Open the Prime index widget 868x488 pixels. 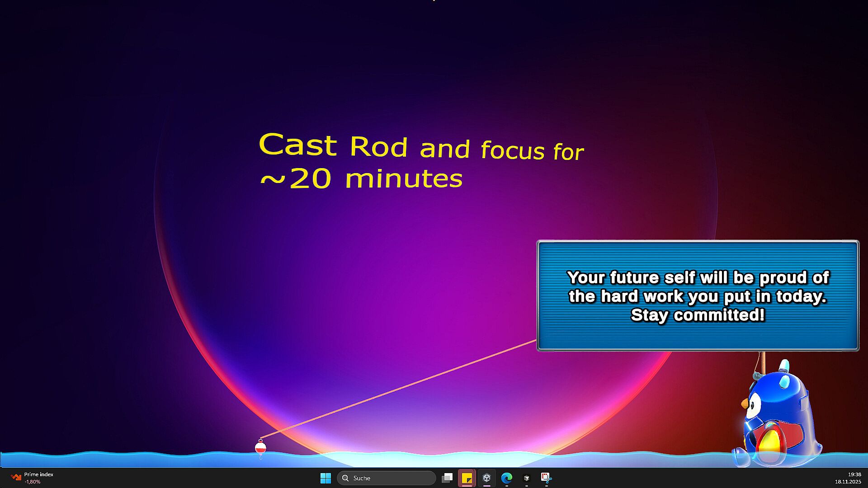pos(33,478)
